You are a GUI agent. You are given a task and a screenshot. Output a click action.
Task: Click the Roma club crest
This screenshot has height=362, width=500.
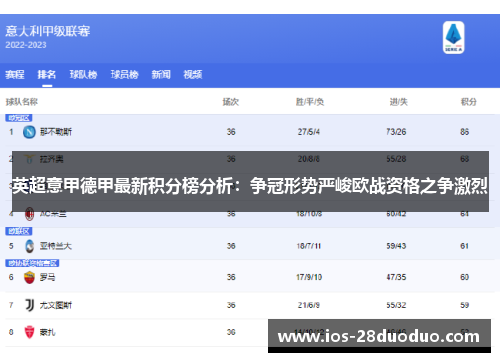coord(30,277)
